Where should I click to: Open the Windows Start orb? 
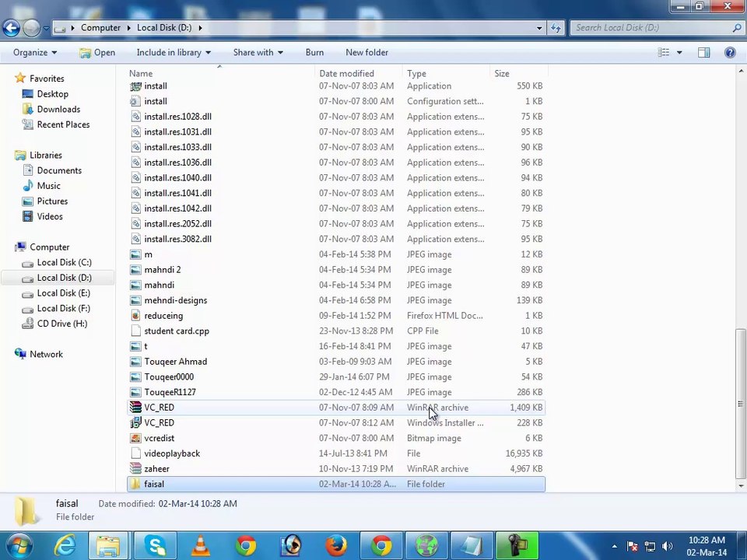(18, 546)
